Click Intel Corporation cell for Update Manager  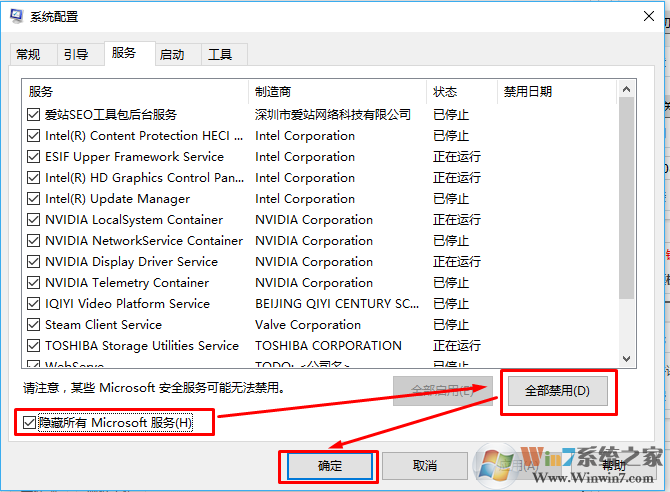(305, 199)
